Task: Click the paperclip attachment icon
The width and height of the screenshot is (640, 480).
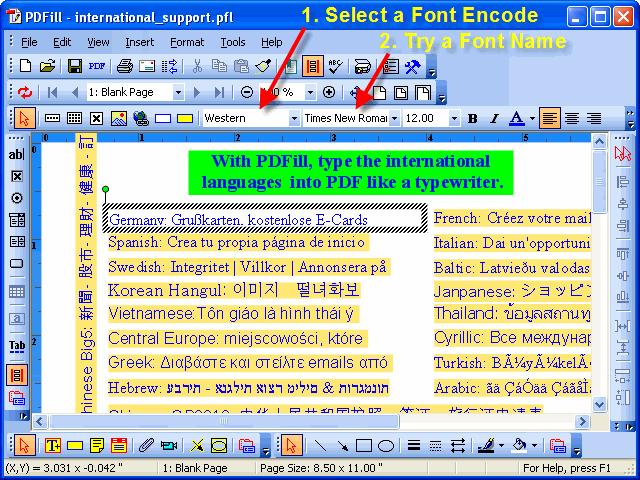Action: click(x=146, y=445)
